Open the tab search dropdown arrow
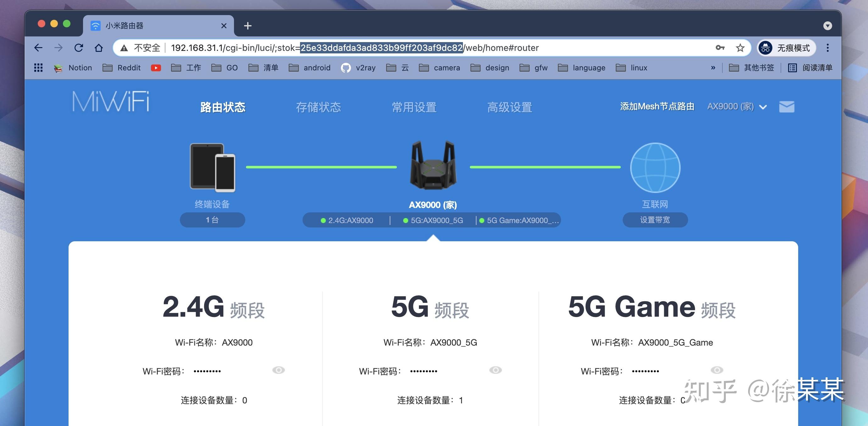868x426 pixels. click(x=827, y=25)
